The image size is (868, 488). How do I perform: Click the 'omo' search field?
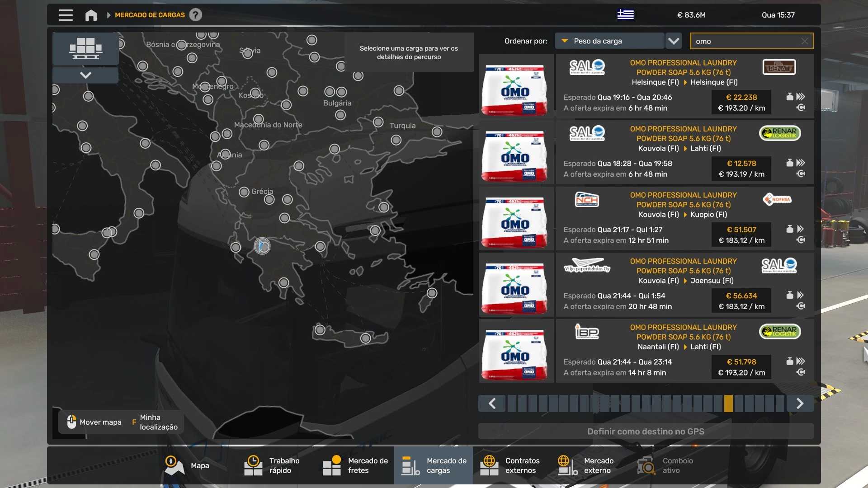(x=751, y=41)
